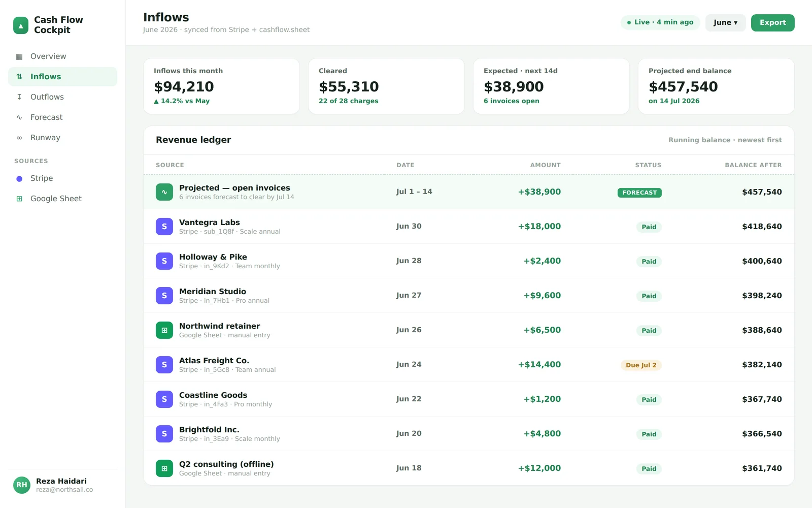
Task: Click the Outflows icon in sidebar
Action: [x=19, y=97]
